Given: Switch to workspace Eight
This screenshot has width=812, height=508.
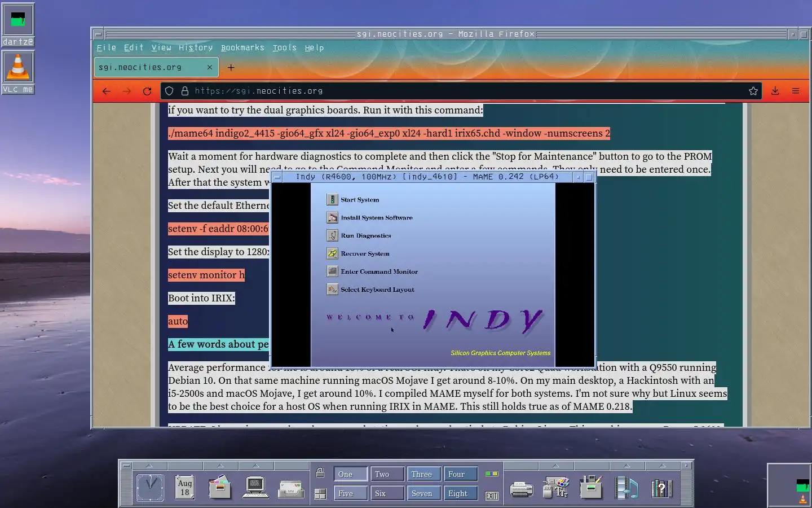Looking at the screenshot, I should 461,493.
